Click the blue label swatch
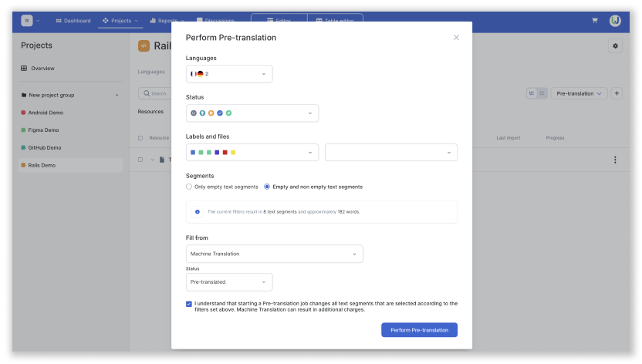This screenshot has height=364, width=642. pos(193,153)
